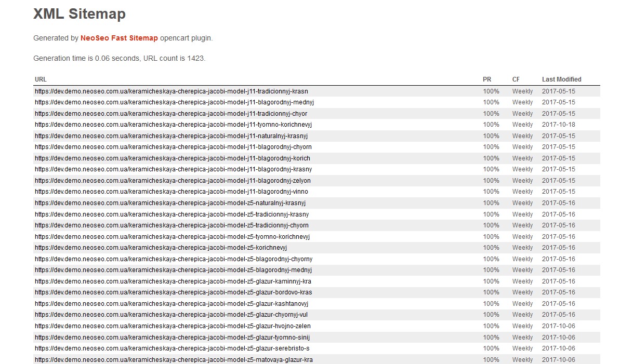The width and height of the screenshot is (633, 364).
Task: Click the URL column header
Action: point(40,79)
